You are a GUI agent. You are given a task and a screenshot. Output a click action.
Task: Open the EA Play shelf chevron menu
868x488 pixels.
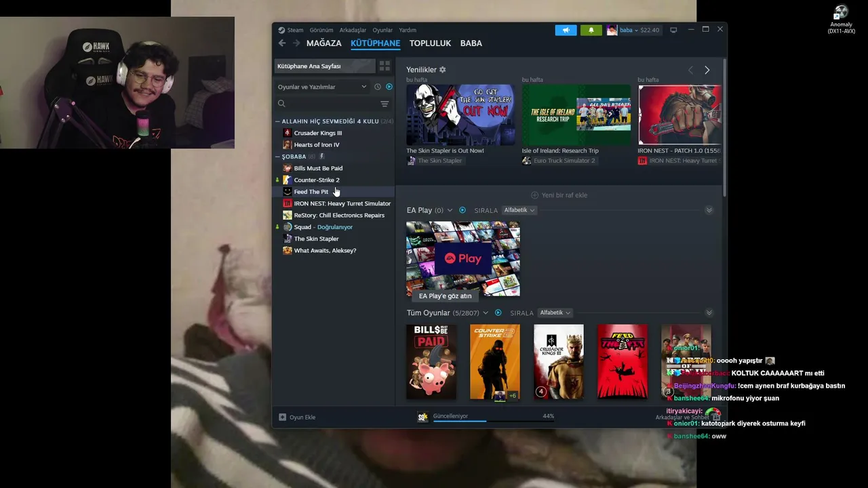450,210
